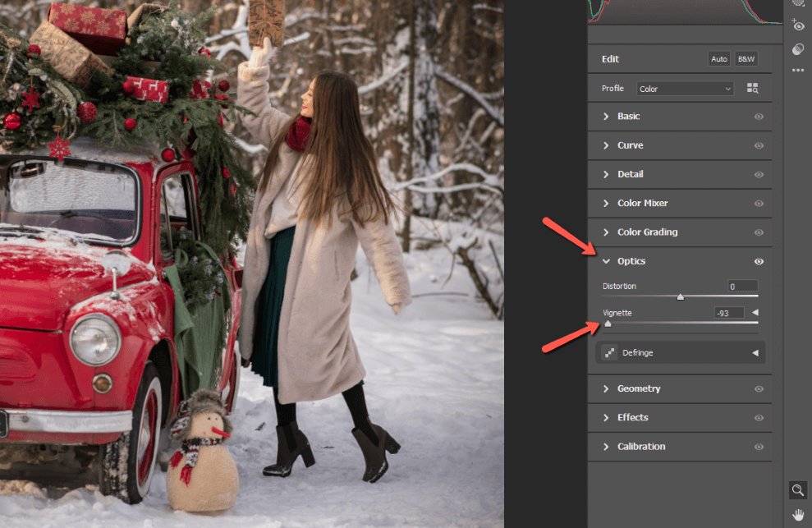Viewport: 812px width, 528px height.
Task: Click the Color Mixer label
Action: tap(643, 204)
